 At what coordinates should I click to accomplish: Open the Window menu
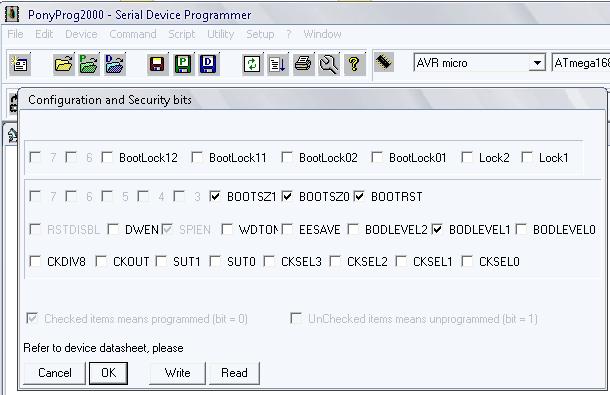tap(322, 34)
